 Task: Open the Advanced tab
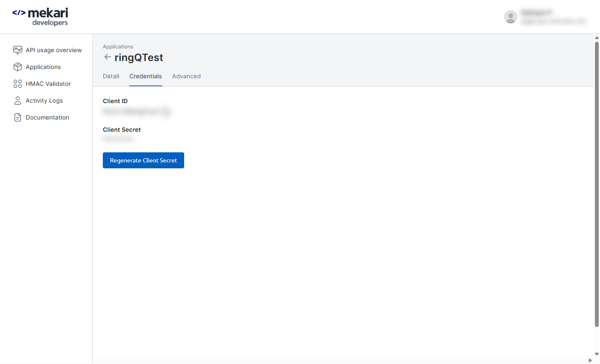[x=187, y=76]
